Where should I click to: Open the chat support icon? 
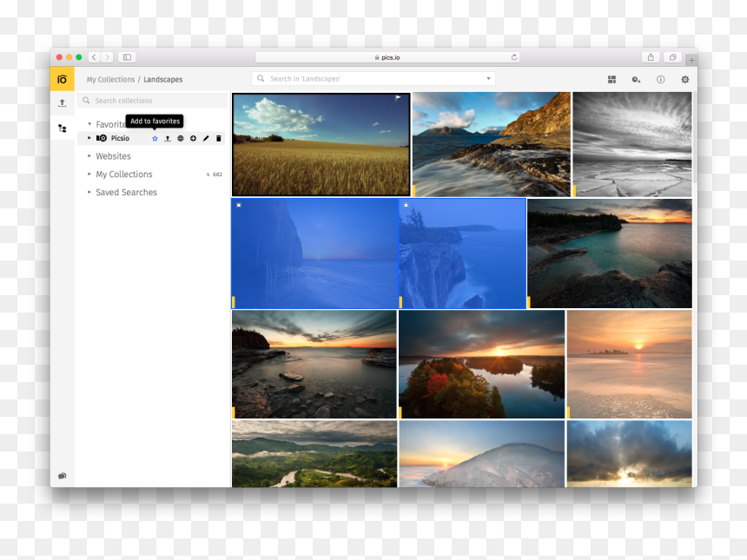[x=62, y=476]
